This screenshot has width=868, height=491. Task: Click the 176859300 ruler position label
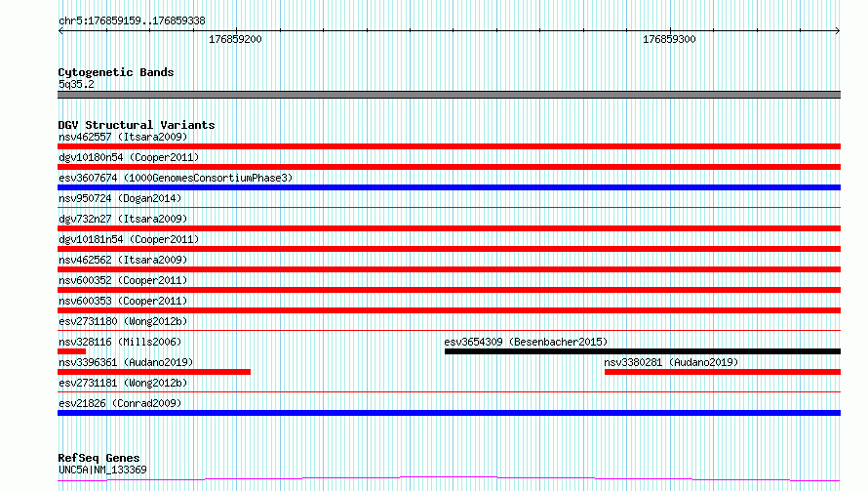click(669, 39)
